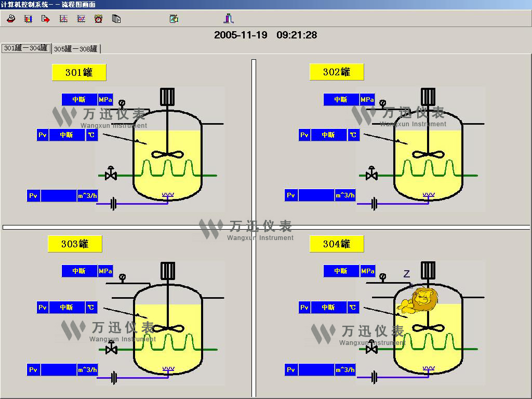Open the fourth toolbar curve chart icon
This screenshot has width=532, height=399.
pyautogui.click(x=63, y=19)
